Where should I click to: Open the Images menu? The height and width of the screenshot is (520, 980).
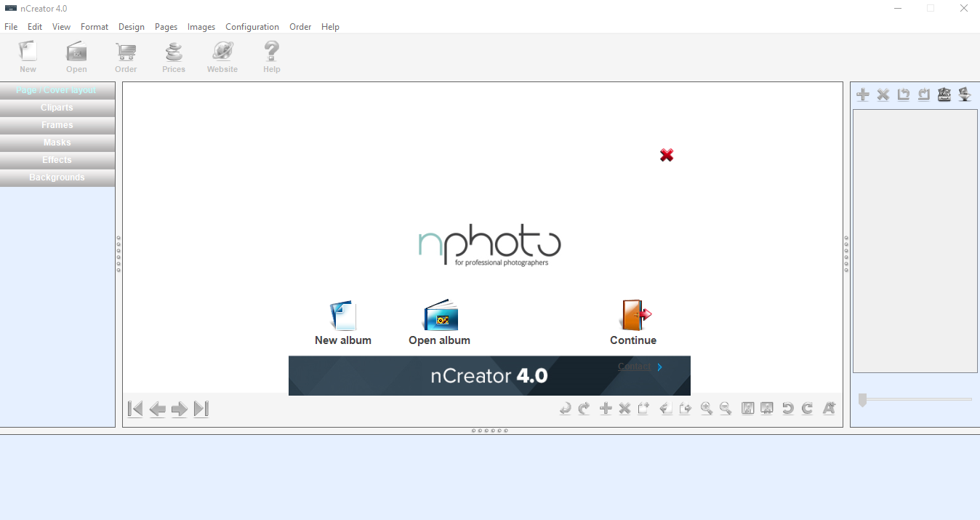tap(201, 27)
